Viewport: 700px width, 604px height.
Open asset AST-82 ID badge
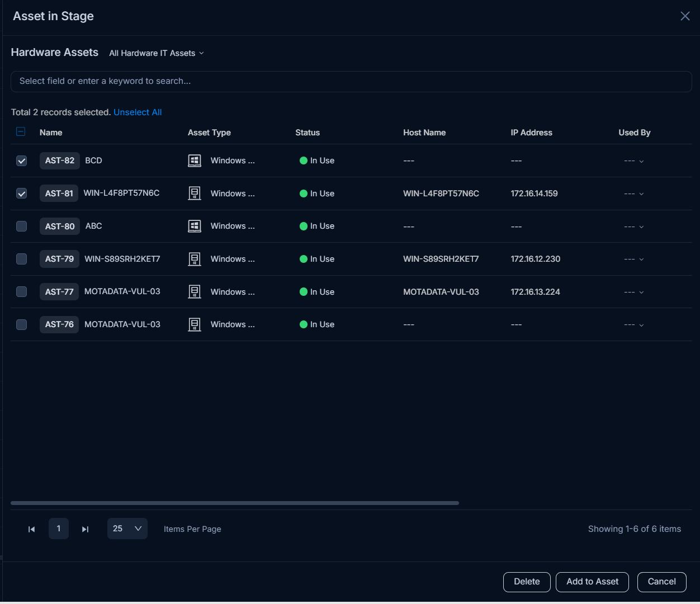pos(60,161)
